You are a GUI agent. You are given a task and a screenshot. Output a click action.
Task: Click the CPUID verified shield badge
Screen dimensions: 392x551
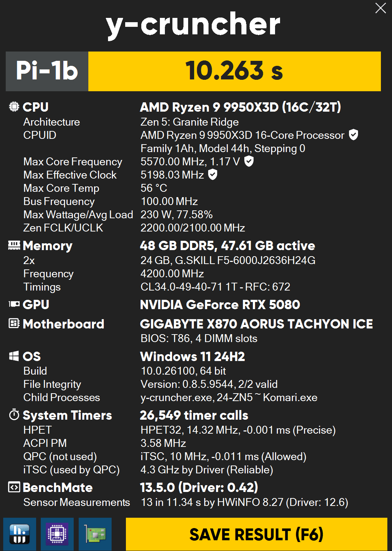tap(353, 135)
